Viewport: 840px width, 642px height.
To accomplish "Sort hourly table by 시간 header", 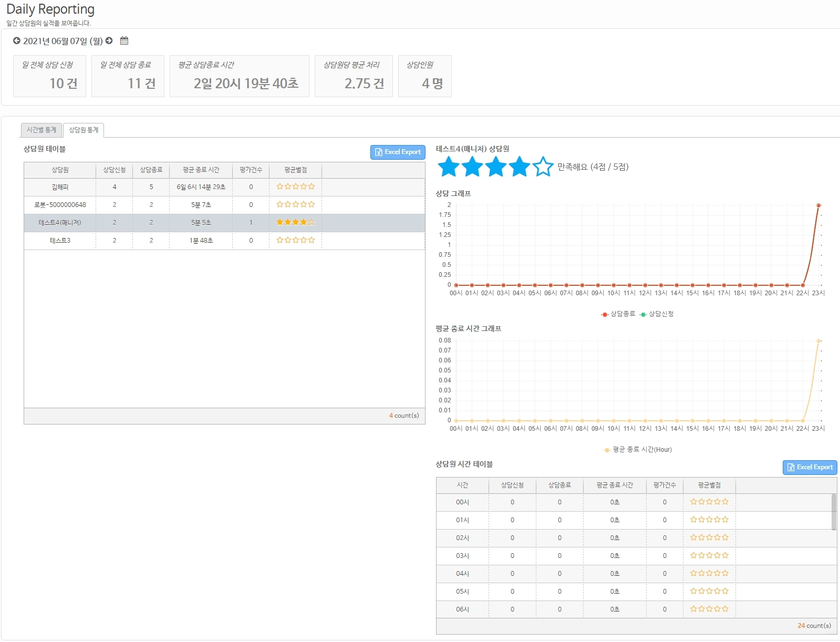I will coord(462,485).
